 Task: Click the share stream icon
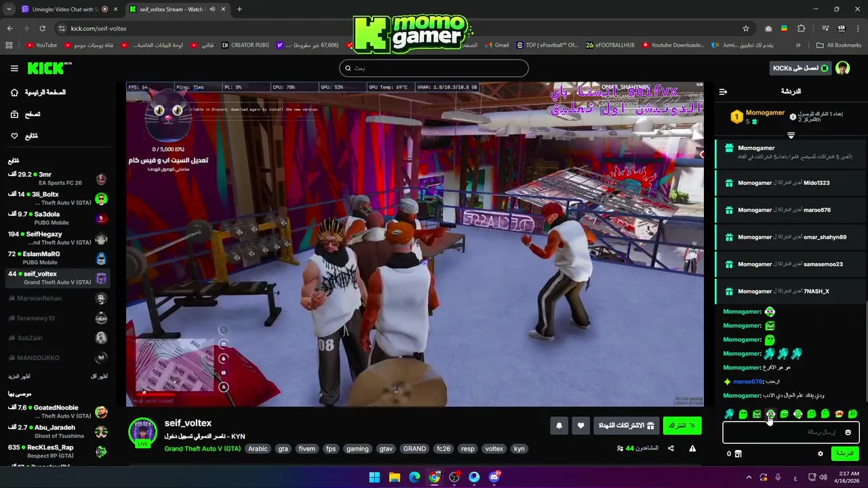(x=671, y=449)
